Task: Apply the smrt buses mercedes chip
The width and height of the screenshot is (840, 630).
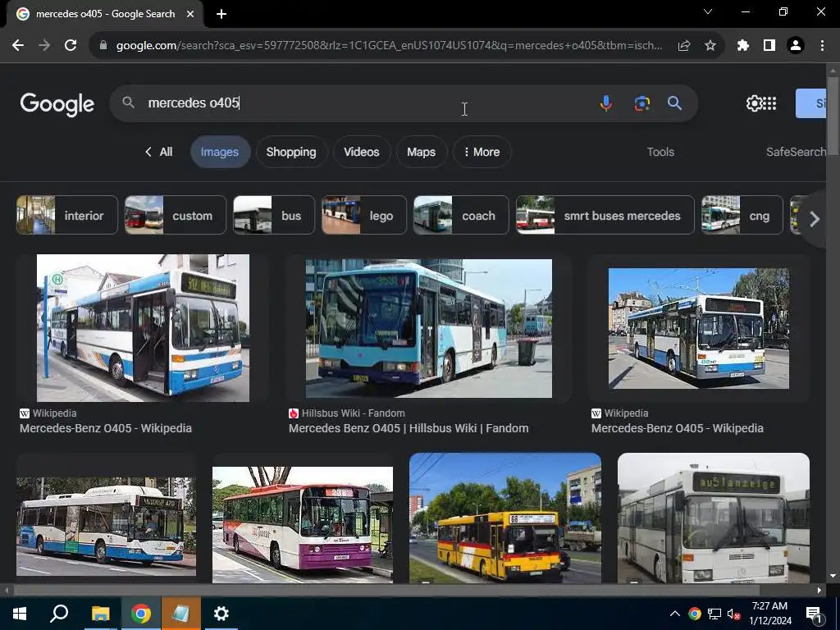Action: point(605,216)
